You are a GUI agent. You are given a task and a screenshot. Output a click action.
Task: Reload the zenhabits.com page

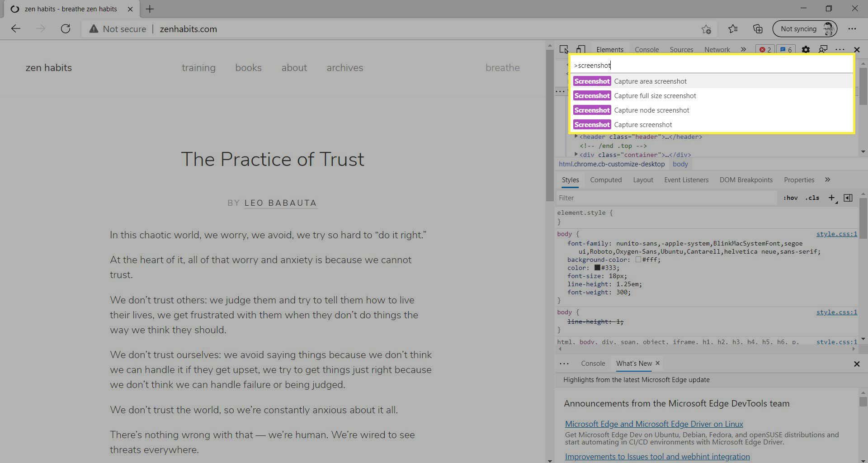coord(66,29)
